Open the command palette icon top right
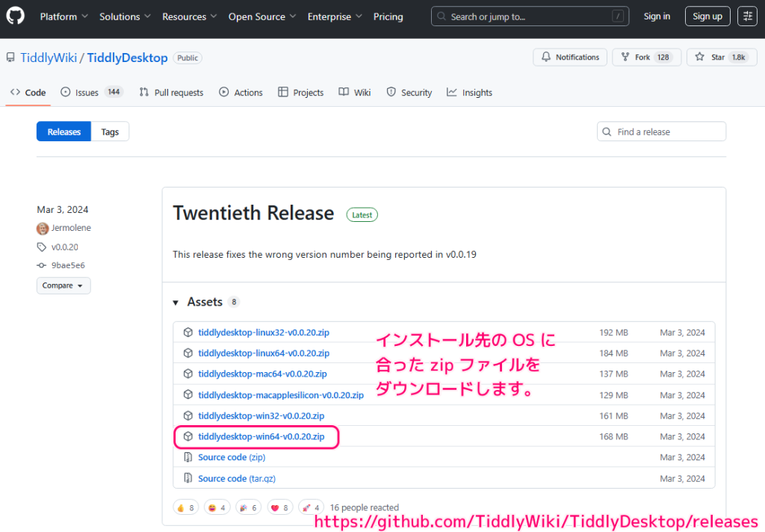The width and height of the screenshot is (765, 532). click(x=747, y=16)
